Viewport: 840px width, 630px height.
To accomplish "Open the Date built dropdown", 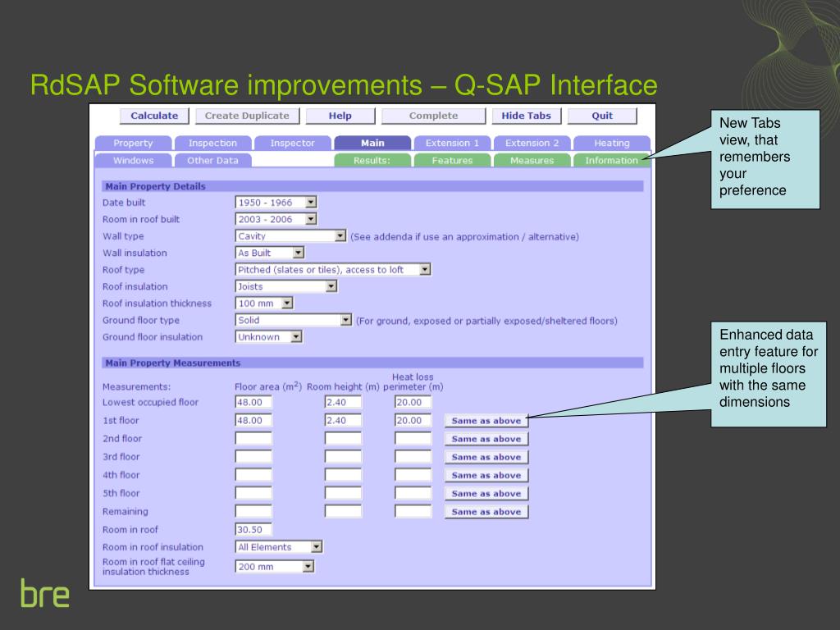I will pyautogui.click(x=276, y=203).
